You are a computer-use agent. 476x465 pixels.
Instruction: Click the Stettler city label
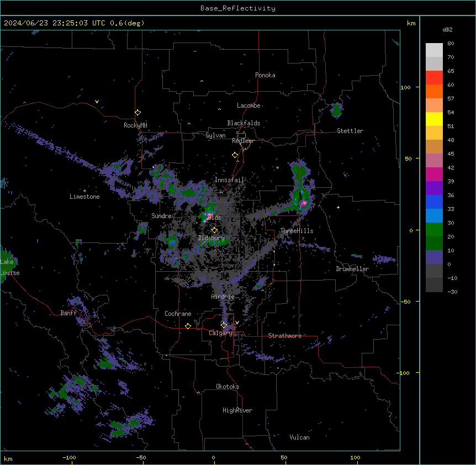tap(350, 131)
